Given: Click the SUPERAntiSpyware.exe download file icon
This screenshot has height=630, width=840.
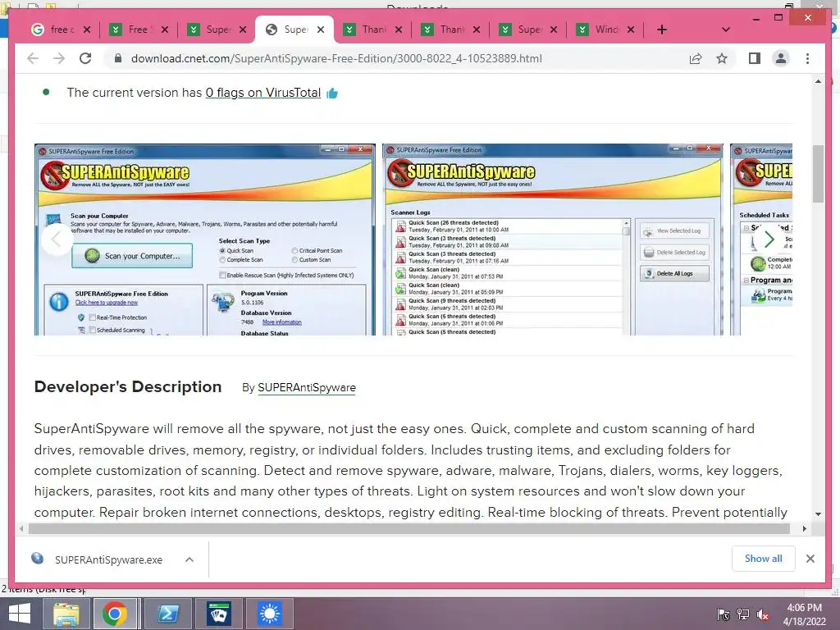Looking at the screenshot, I should 38,559.
